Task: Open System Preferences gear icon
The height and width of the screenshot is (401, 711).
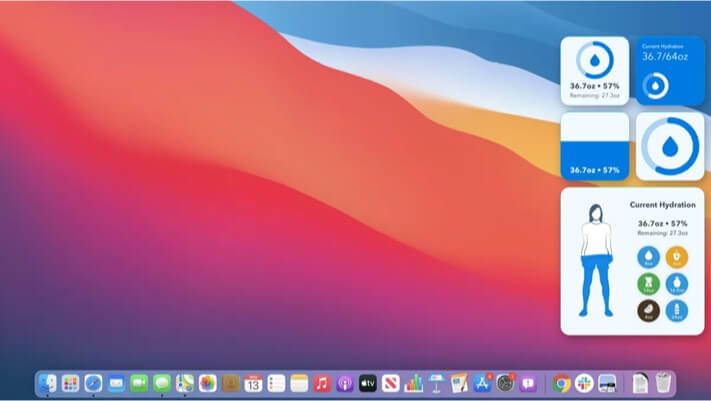Action: [x=505, y=384]
